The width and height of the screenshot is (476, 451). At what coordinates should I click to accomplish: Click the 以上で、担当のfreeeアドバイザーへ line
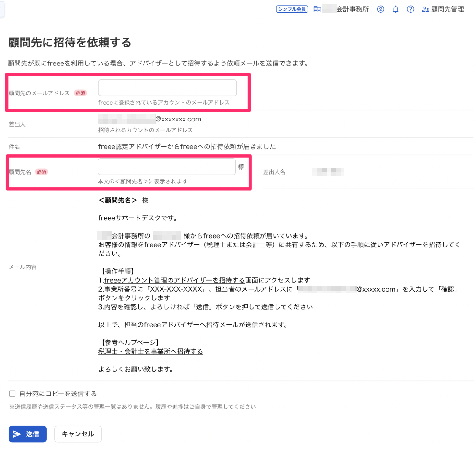[x=193, y=325]
